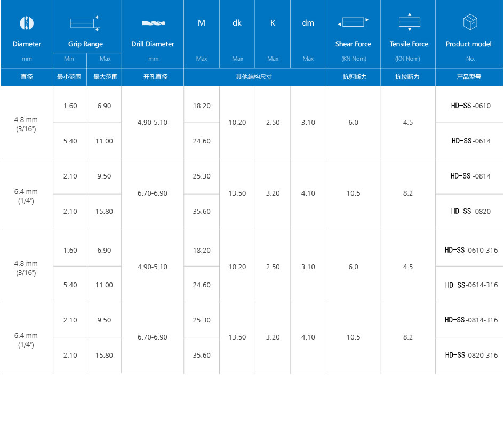Select product model HD-SS-0610
Image resolution: width=504 pixels, height=436 pixels.
[x=470, y=106]
